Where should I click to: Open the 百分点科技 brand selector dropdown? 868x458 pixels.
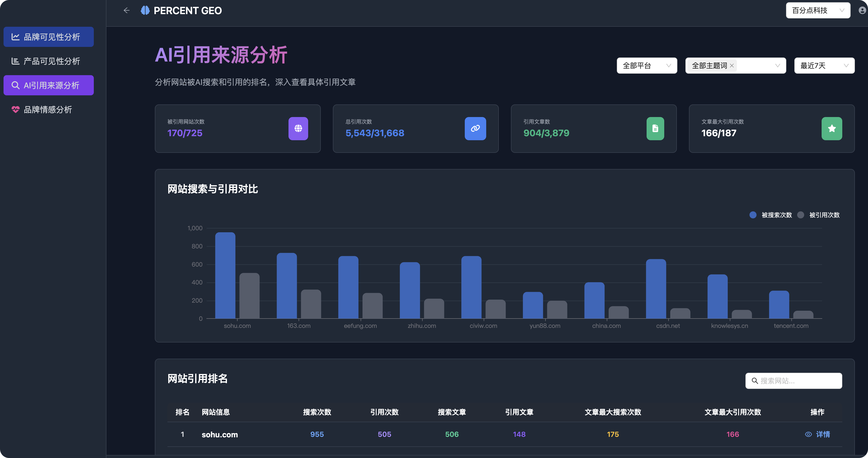[x=818, y=10]
